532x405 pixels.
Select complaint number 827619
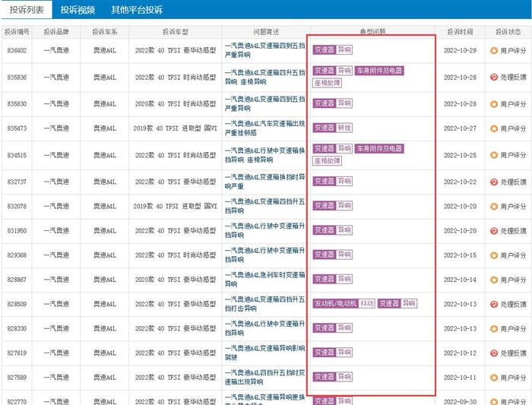coord(17,353)
